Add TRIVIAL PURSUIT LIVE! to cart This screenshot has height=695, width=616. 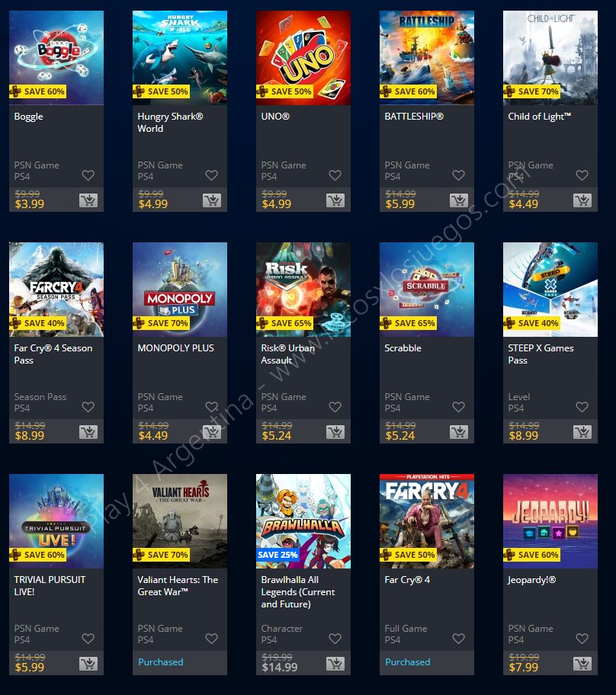pos(88,664)
